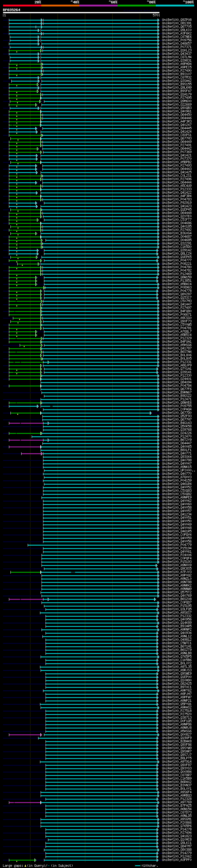Select hit UniRef100_A3F6K2
Image resolution: width=197 pixels, height=868 pixels.
177,33
